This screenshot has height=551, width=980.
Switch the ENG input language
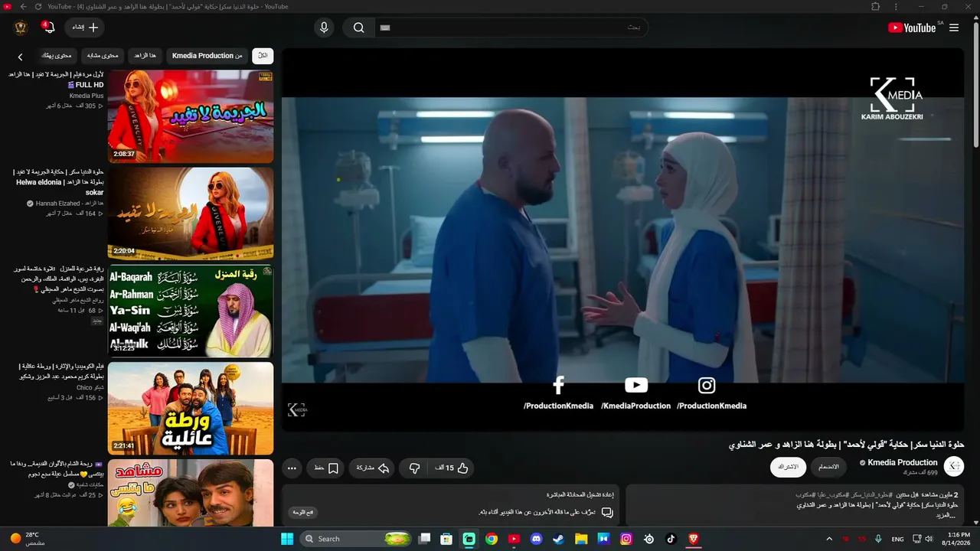[897, 539]
